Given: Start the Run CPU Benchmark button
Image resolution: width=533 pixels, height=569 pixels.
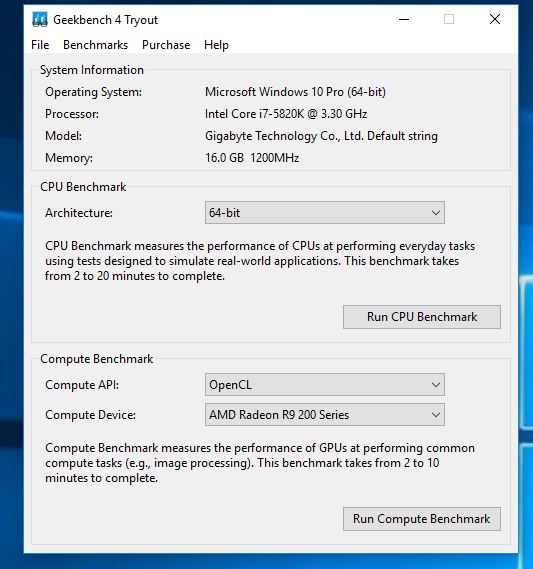Looking at the screenshot, I should tap(422, 317).
